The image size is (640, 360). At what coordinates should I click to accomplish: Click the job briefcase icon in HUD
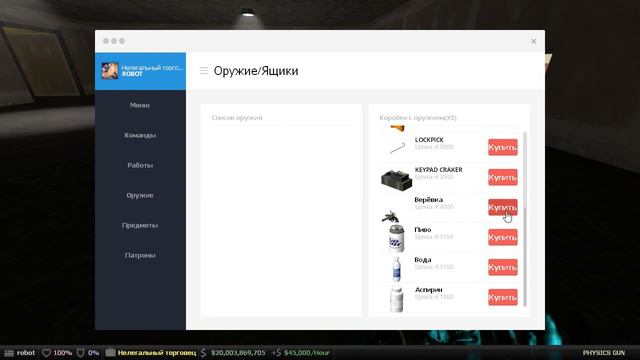tap(110, 353)
